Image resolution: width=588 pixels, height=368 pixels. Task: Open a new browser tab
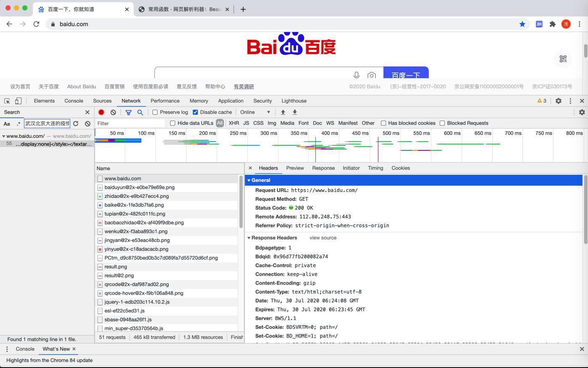click(x=243, y=9)
